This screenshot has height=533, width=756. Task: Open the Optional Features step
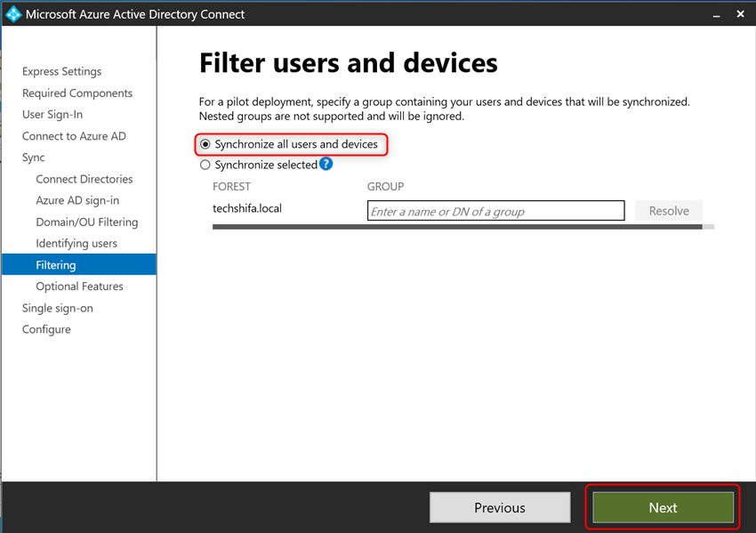pyautogui.click(x=78, y=286)
